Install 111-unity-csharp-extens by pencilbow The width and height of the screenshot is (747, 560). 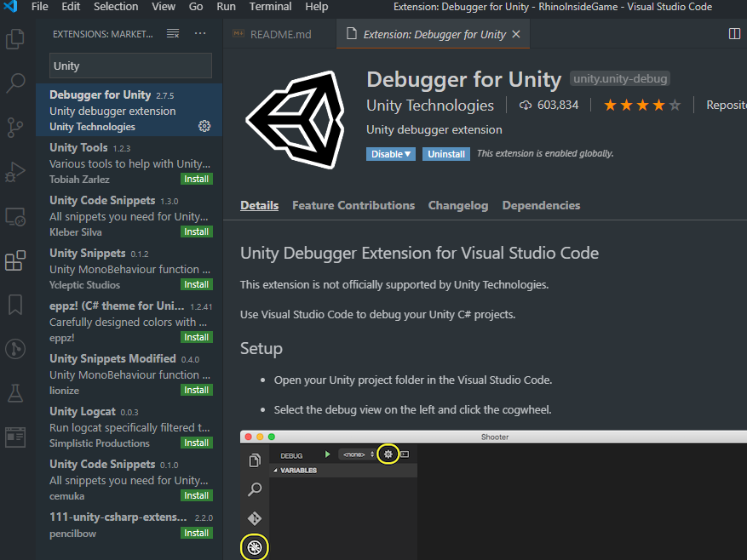[x=196, y=534]
